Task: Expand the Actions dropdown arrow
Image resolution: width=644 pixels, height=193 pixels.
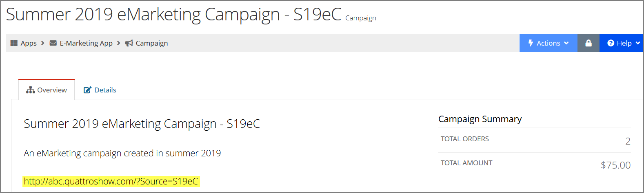Action: pos(566,43)
